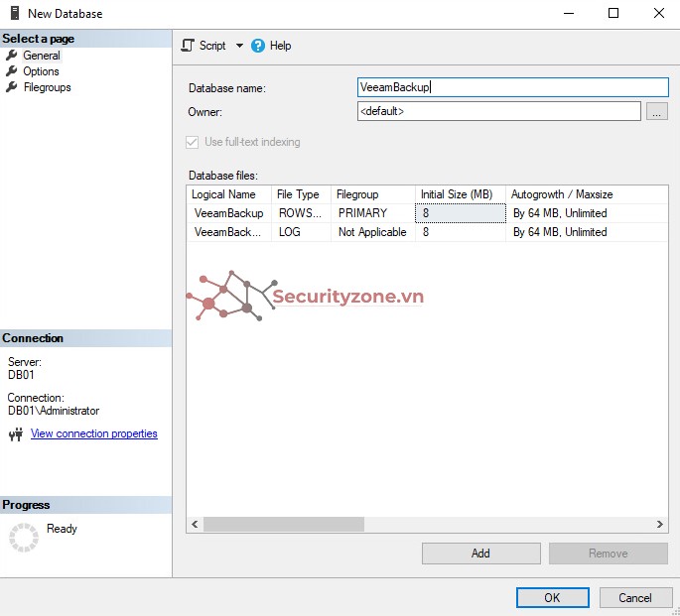Screen dimensions: 680x616
Task: Open View connection properties link
Action: [x=94, y=433]
